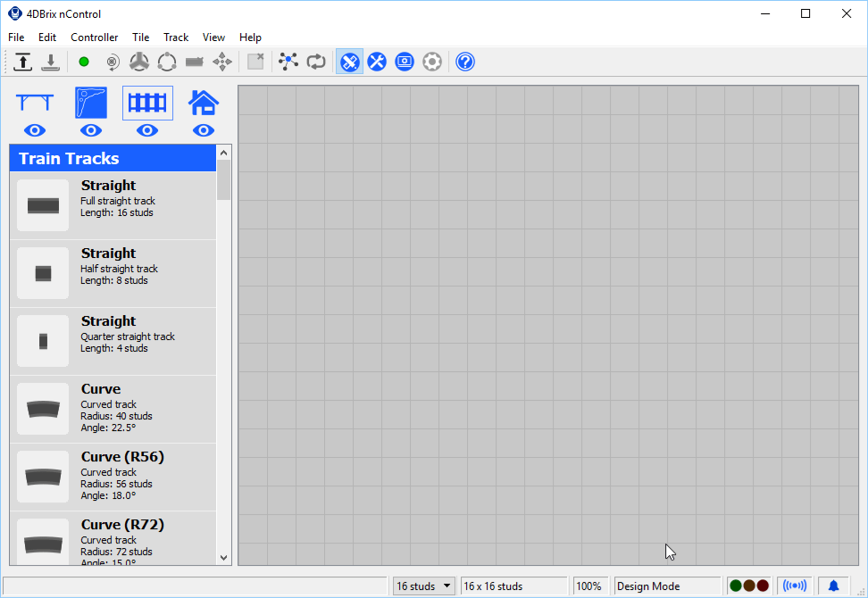Image resolution: width=868 pixels, height=598 pixels.
Task: Click the rotating target toolbar icon
Action: (112, 62)
